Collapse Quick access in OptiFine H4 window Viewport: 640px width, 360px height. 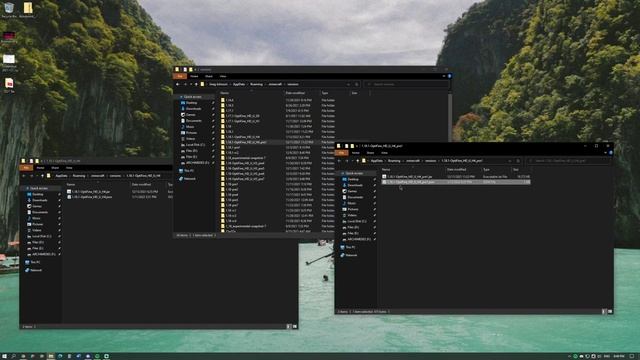pos(27,189)
